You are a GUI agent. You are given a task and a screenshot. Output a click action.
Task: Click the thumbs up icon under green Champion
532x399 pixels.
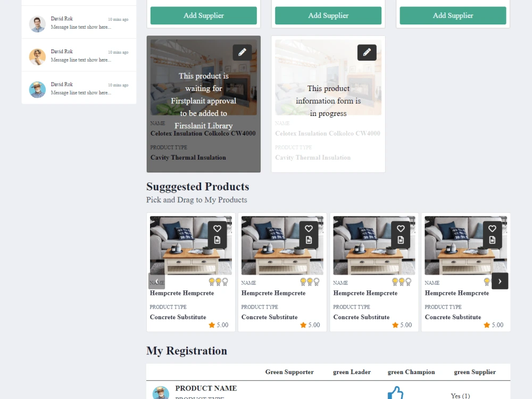396,393
